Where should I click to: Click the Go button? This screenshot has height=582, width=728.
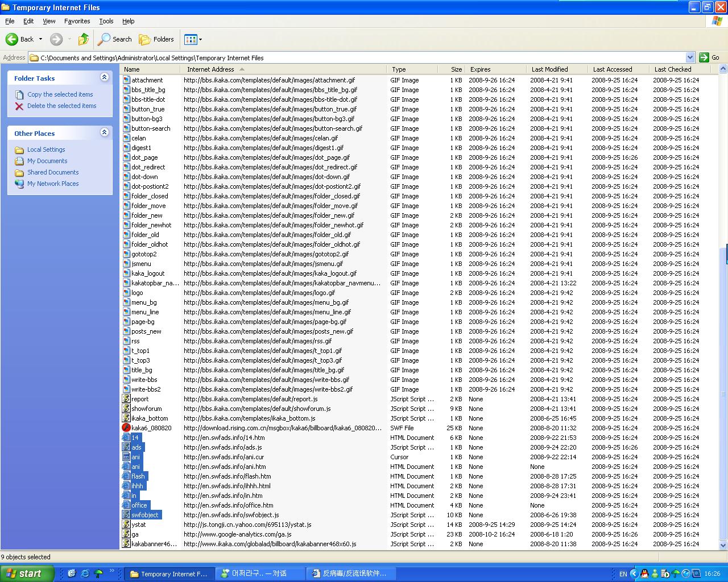pyautogui.click(x=709, y=57)
